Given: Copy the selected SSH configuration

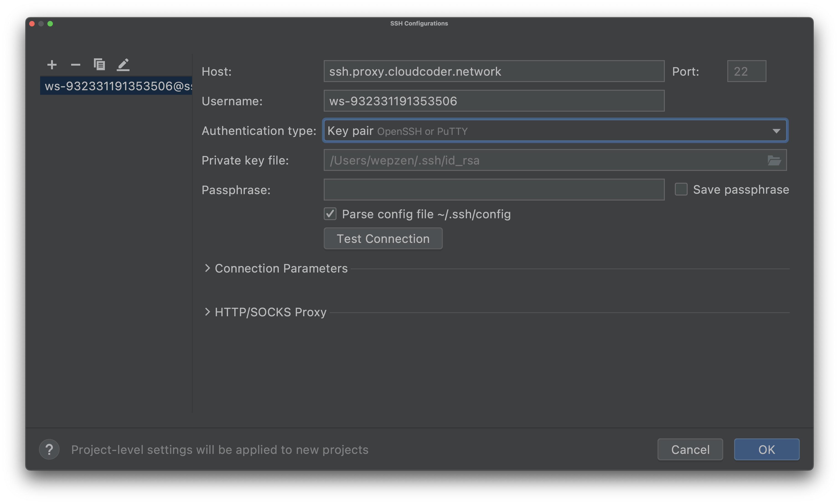Looking at the screenshot, I should click(x=99, y=64).
